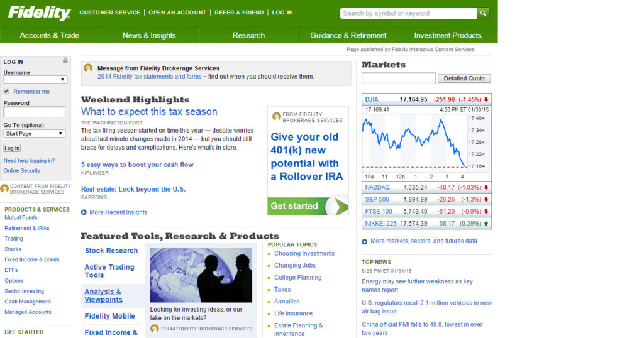This screenshot has height=338, width=644.
Task: Click the Password input field
Action: 34,112
